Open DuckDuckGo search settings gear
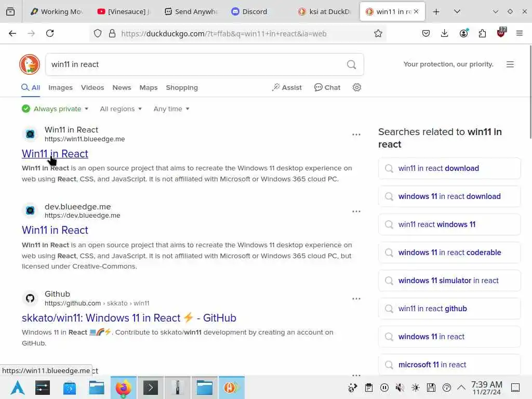Viewport: 532px width, 399px height. coord(356,87)
